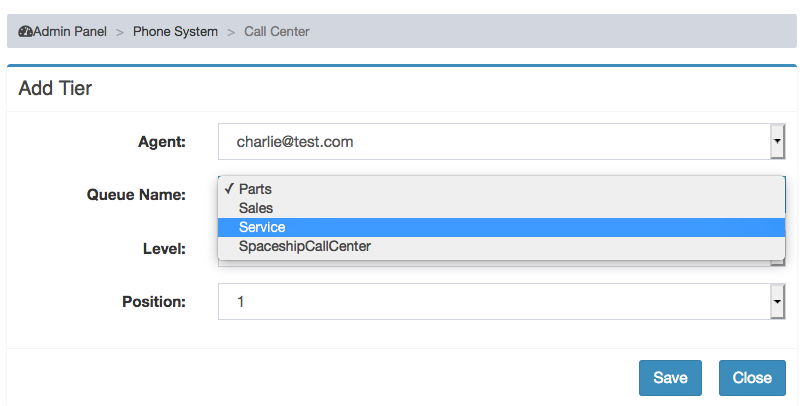Go to Phone System breadcrumb link
Image resolution: width=802 pixels, height=406 pixels.
click(175, 32)
